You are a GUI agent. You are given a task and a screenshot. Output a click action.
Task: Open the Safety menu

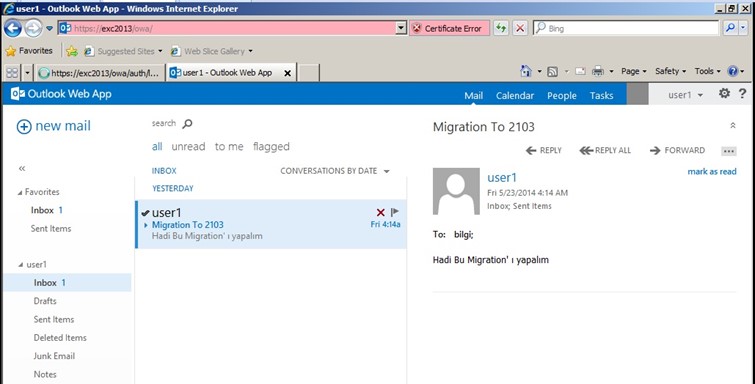click(x=670, y=71)
